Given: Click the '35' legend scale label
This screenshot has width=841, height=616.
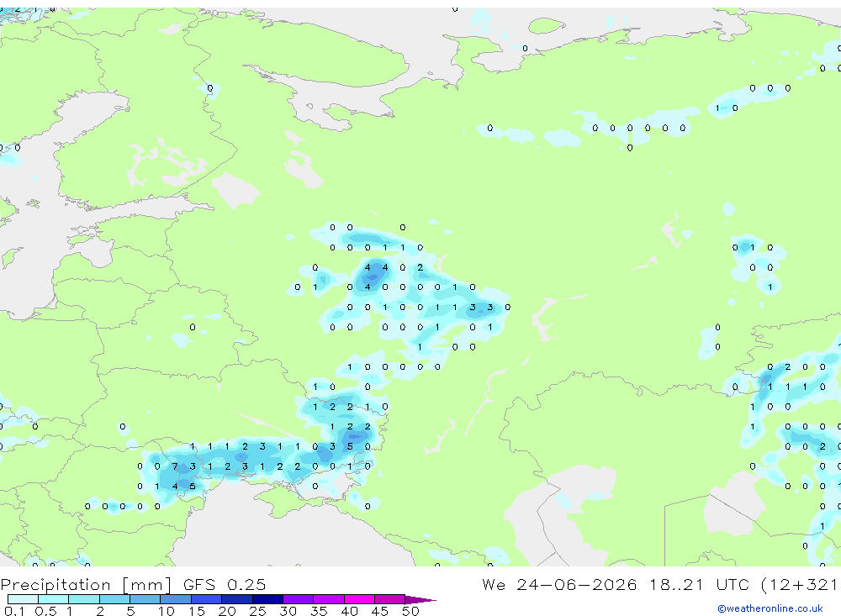Looking at the screenshot, I should click(x=319, y=611).
